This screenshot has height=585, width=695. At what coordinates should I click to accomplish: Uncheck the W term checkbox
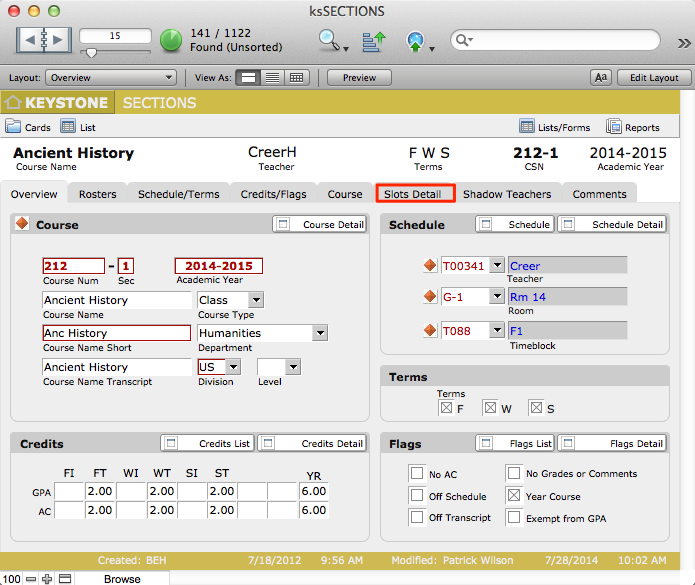[490, 407]
